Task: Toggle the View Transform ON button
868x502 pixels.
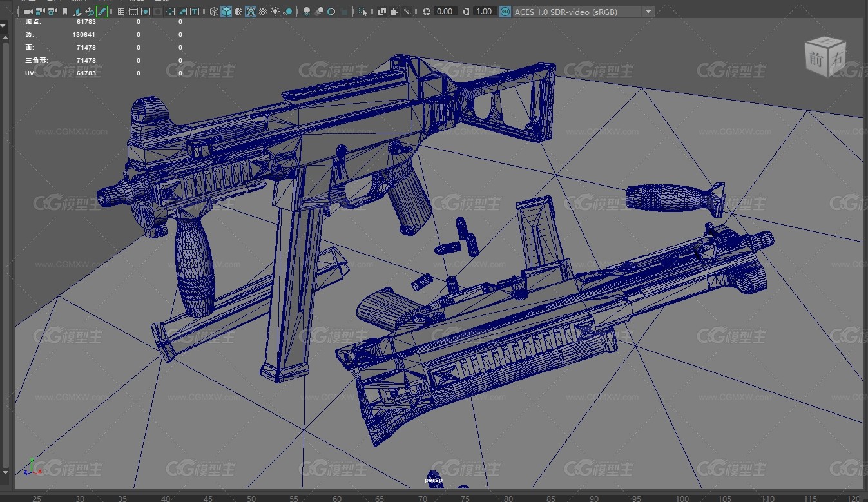Action: click(505, 12)
